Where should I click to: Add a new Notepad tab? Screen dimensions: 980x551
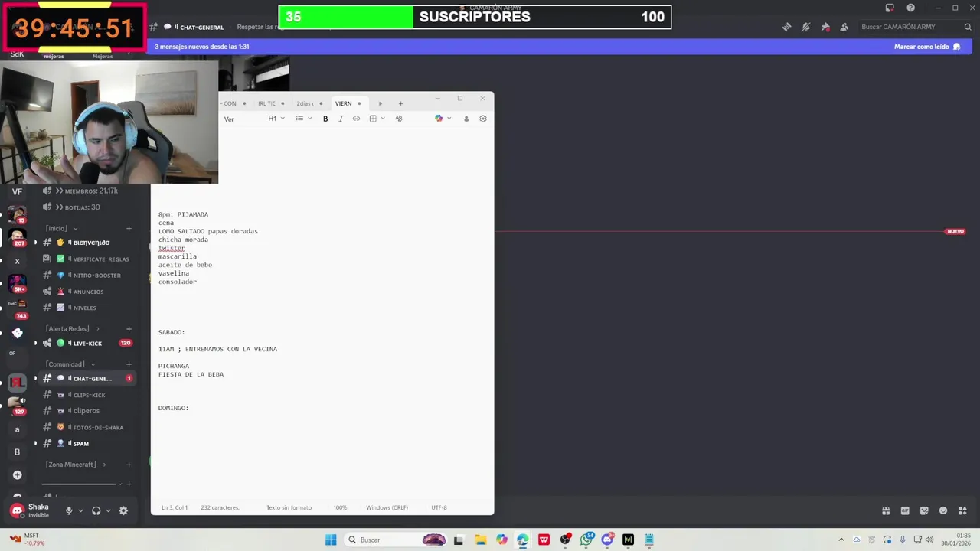click(x=400, y=103)
